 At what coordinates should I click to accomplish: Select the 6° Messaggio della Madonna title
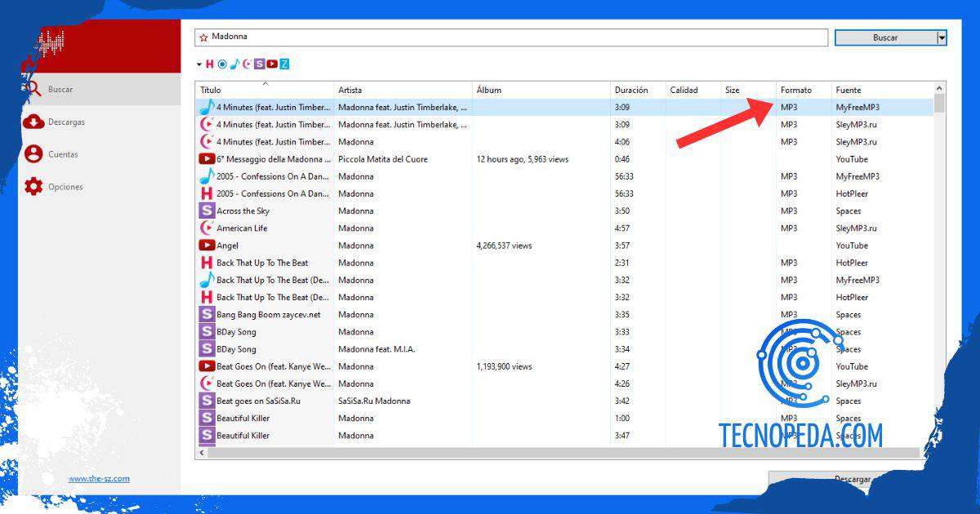click(x=274, y=159)
